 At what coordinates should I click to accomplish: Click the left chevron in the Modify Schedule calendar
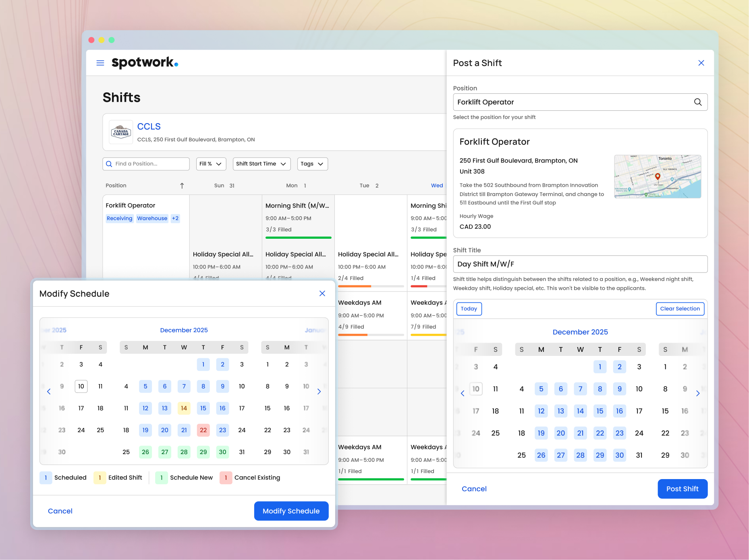pos(49,391)
